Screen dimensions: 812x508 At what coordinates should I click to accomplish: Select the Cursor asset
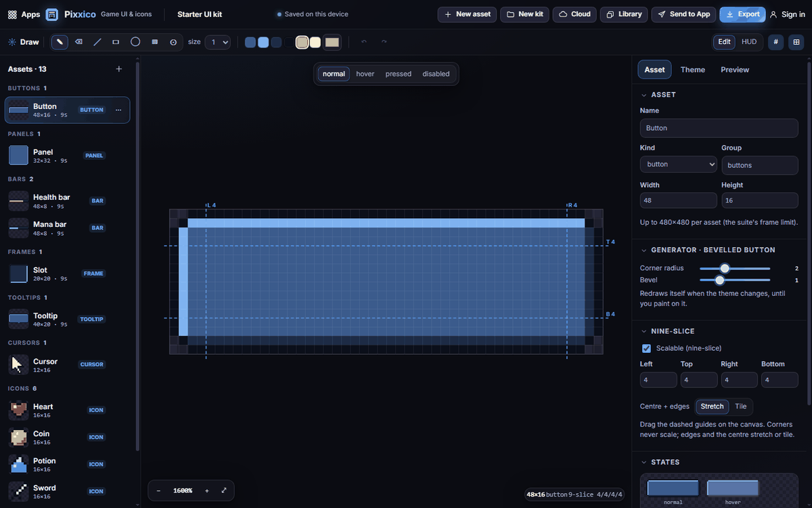coord(68,364)
